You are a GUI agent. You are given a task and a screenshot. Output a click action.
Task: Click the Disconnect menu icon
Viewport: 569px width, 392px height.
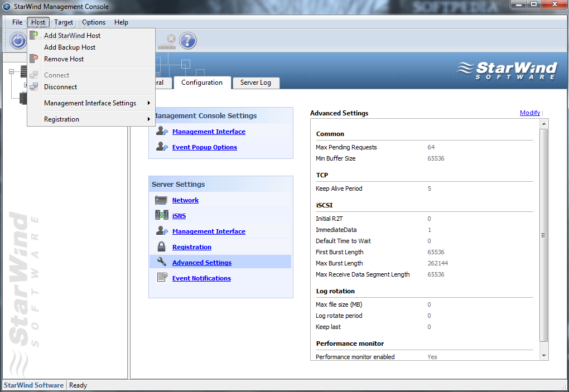coord(34,86)
